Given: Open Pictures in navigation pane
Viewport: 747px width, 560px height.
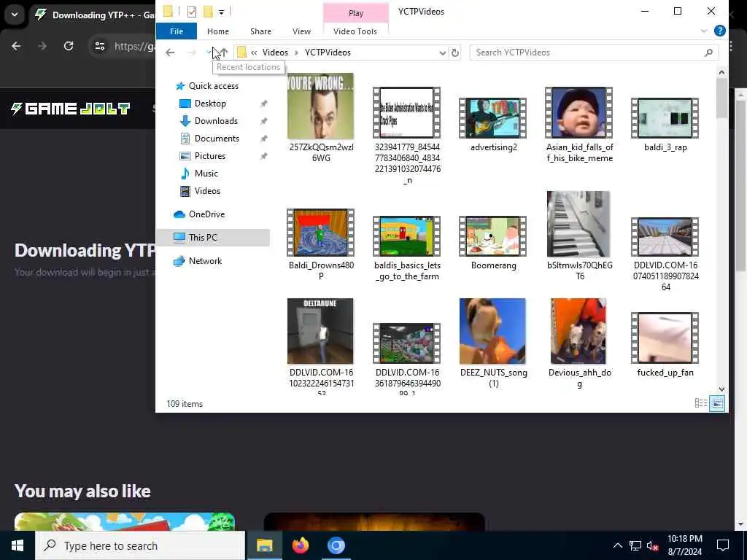Looking at the screenshot, I should [x=209, y=156].
